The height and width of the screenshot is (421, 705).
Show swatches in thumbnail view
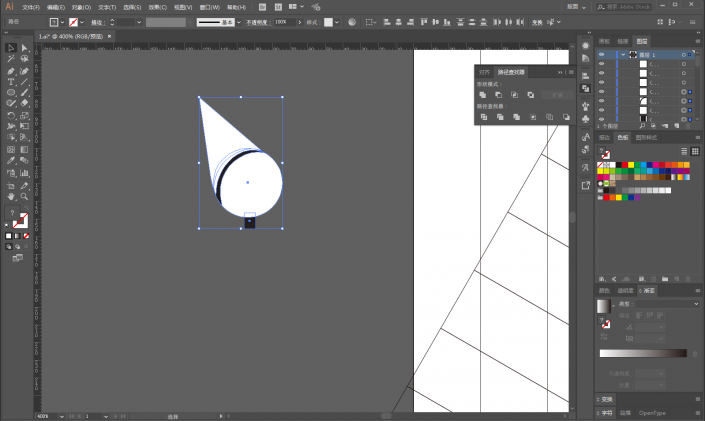pyautogui.click(x=695, y=151)
